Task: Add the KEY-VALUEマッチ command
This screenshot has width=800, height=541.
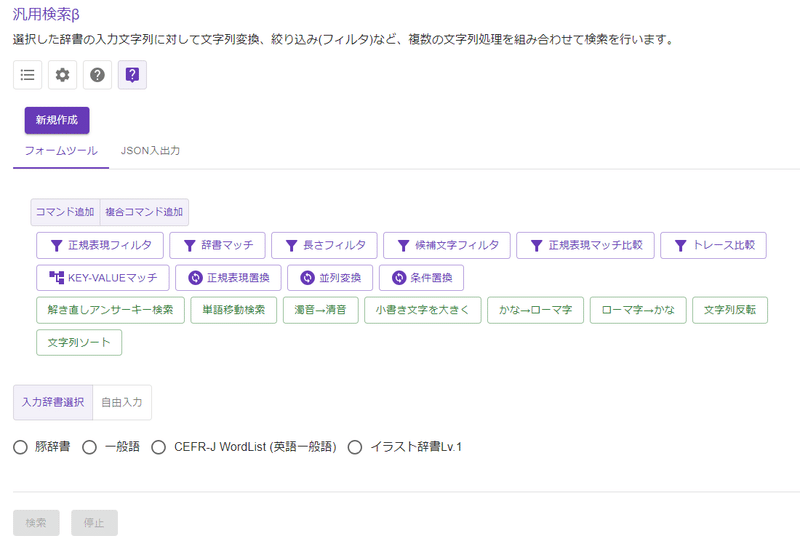Action: tap(103, 278)
